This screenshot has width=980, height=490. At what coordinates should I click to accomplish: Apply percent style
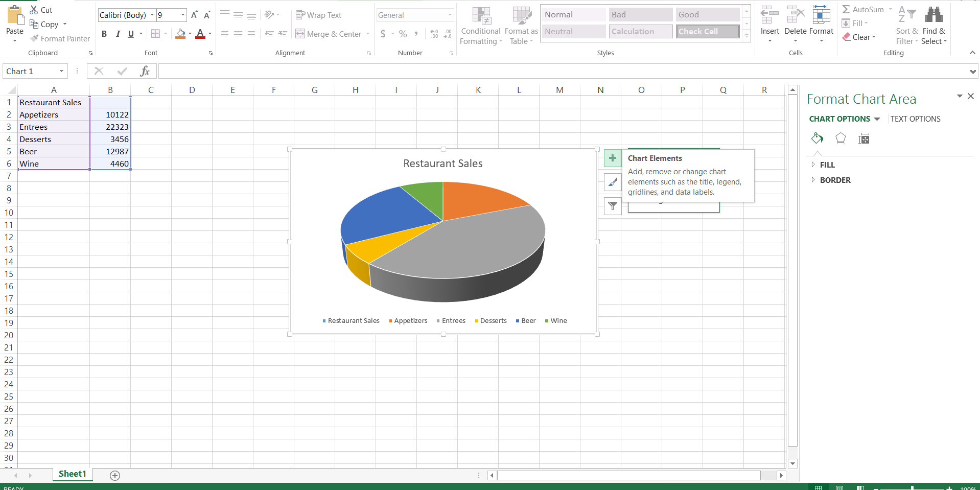point(403,34)
